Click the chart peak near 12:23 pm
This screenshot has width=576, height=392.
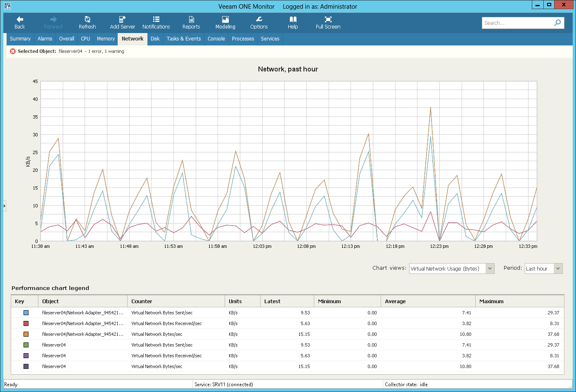(431, 107)
